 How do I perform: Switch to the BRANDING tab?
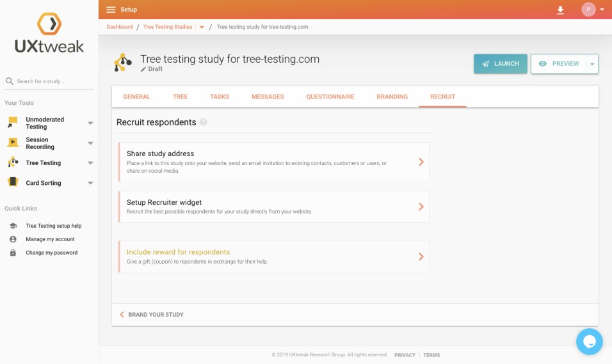pos(392,97)
